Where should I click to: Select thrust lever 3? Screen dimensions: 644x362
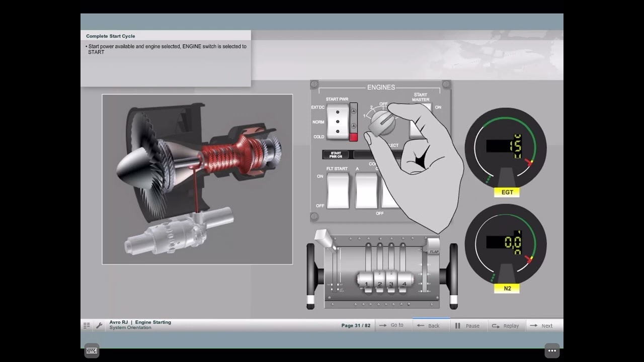391,282
